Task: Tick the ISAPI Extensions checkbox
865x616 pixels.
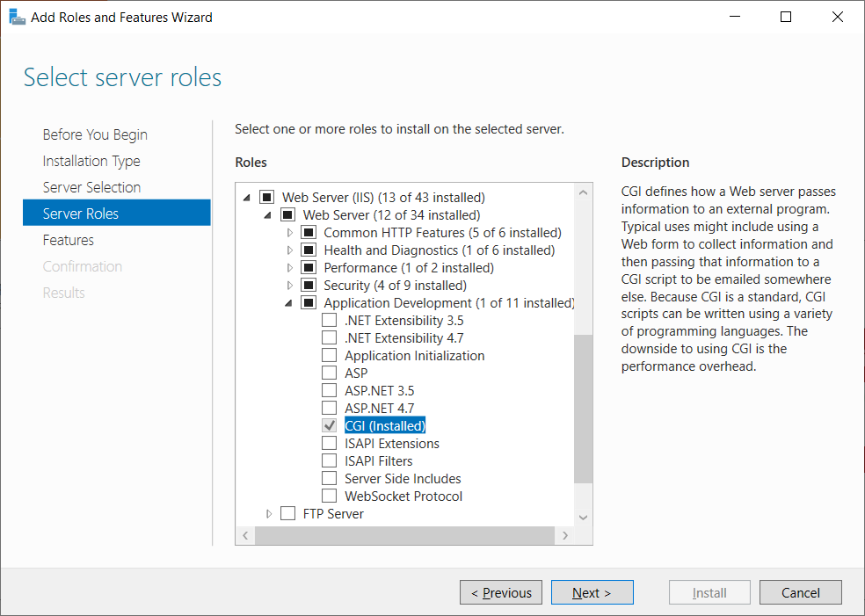Action: (330, 444)
